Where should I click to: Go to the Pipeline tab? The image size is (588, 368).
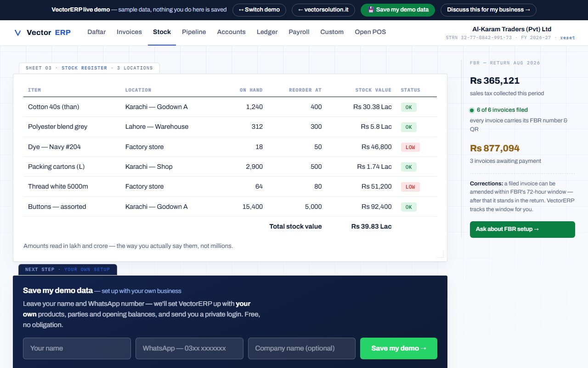tap(194, 32)
